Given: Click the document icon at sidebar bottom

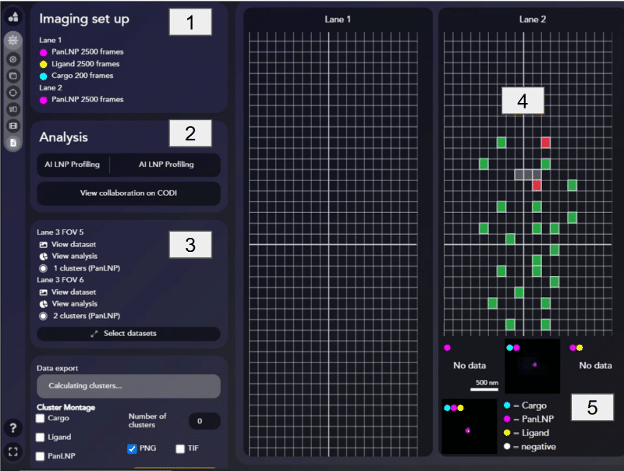Looking at the screenshot, I should 13,143.
